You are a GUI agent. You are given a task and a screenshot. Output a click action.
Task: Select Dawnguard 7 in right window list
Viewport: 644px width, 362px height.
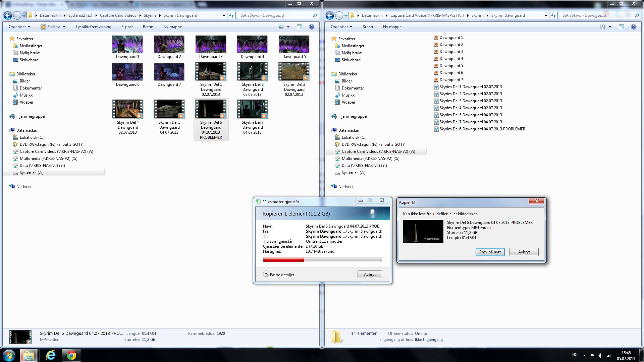coord(448,80)
